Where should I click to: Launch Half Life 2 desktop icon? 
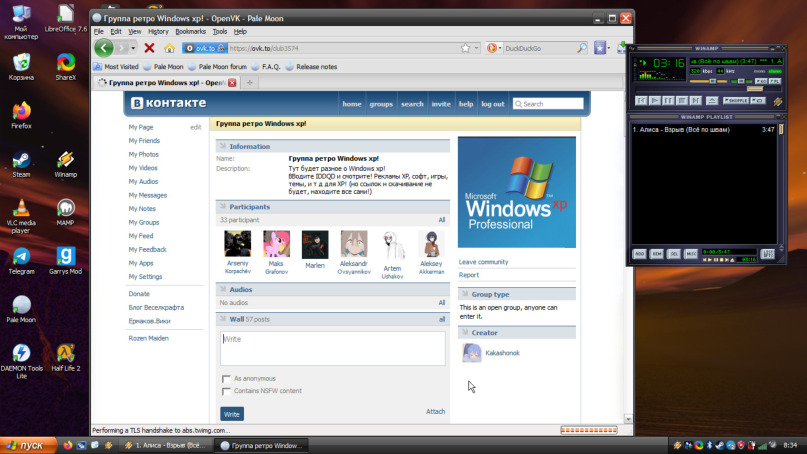click(65, 358)
